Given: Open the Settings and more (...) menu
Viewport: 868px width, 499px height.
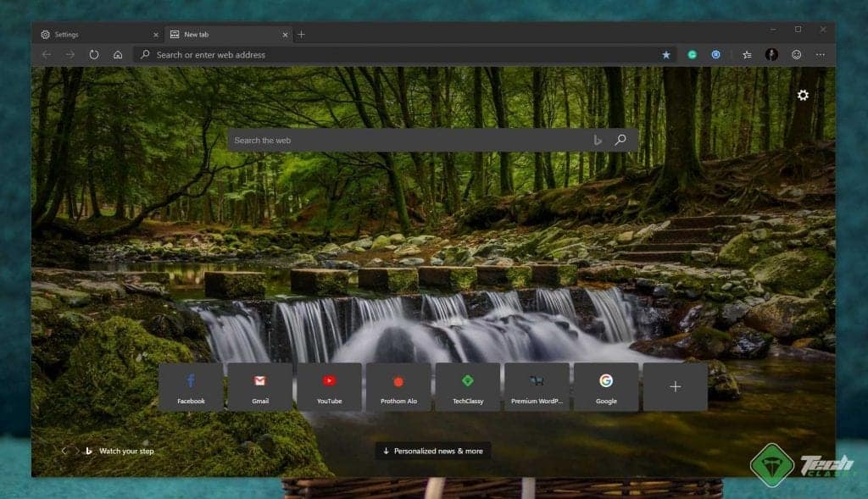Looking at the screenshot, I should (x=820, y=54).
